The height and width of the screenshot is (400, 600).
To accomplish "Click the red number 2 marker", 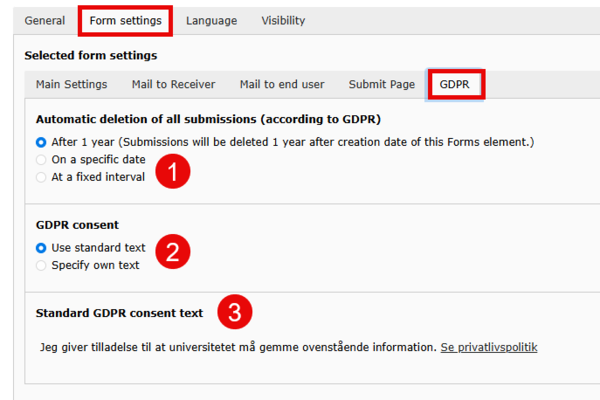I will click(173, 252).
